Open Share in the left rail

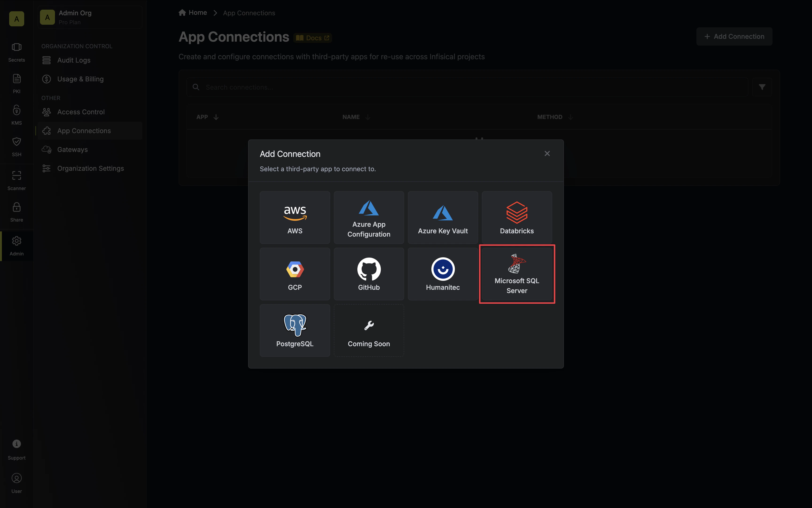coord(16,212)
